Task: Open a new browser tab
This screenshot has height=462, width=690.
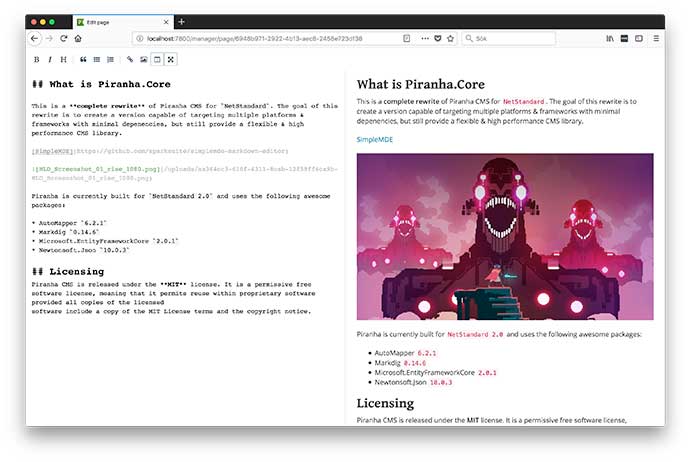Action: [x=181, y=21]
